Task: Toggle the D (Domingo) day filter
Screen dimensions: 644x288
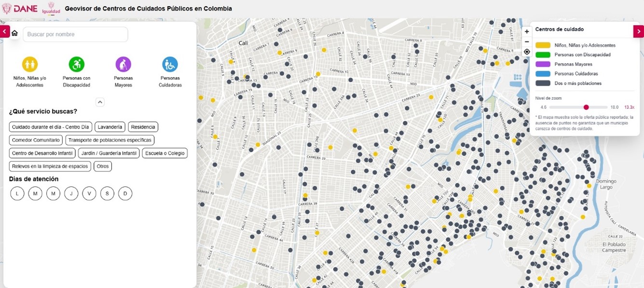Action: coord(125,193)
